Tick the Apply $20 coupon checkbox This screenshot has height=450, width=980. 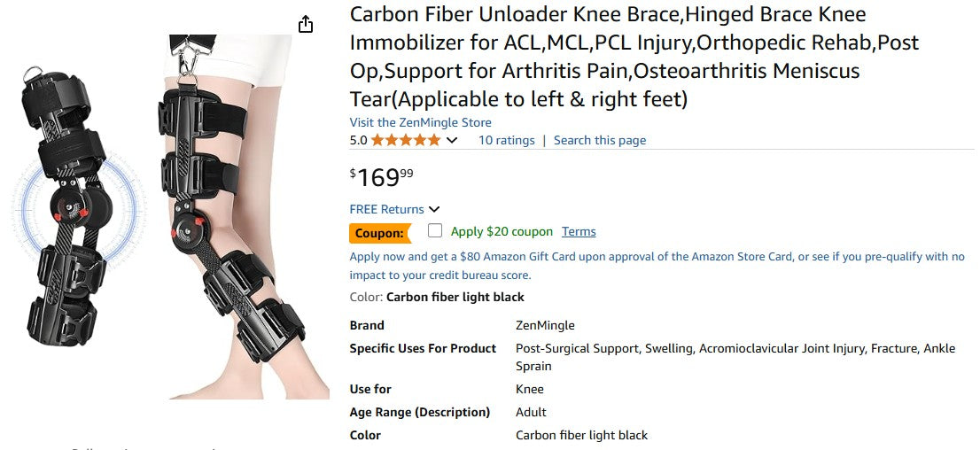[x=435, y=231]
